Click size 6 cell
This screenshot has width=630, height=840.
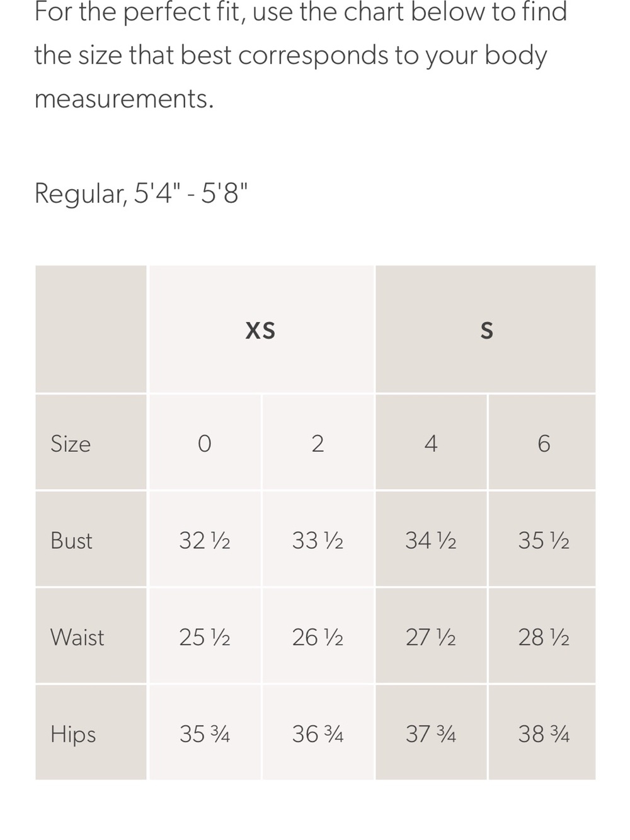(542, 443)
